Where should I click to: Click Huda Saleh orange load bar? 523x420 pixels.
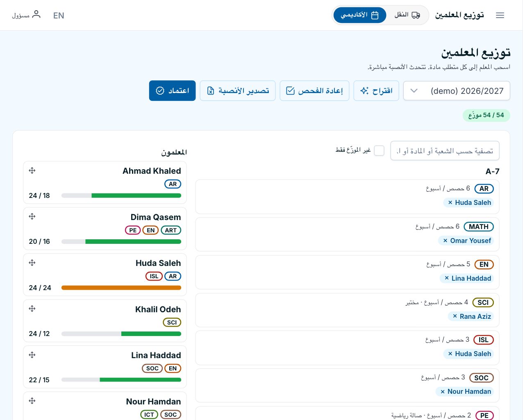tap(121, 288)
